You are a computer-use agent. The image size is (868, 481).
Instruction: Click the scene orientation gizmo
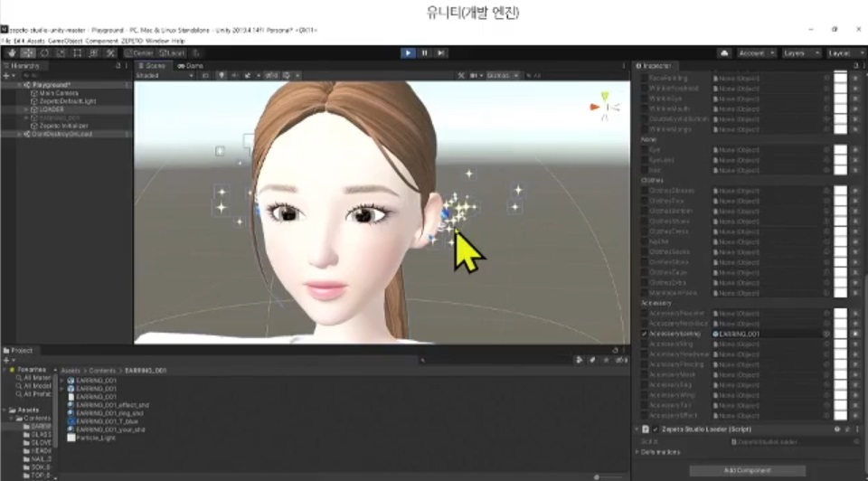point(605,107)
